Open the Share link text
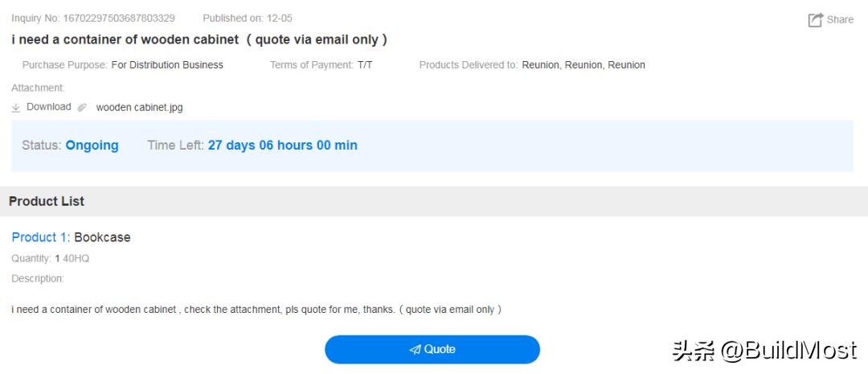 click(x=840, y=20)
